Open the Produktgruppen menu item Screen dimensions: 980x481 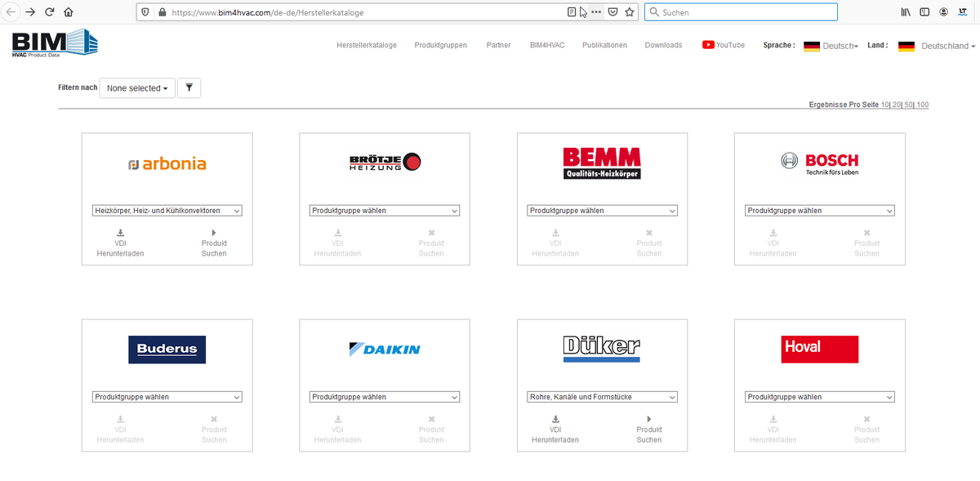tap(440, 45)
